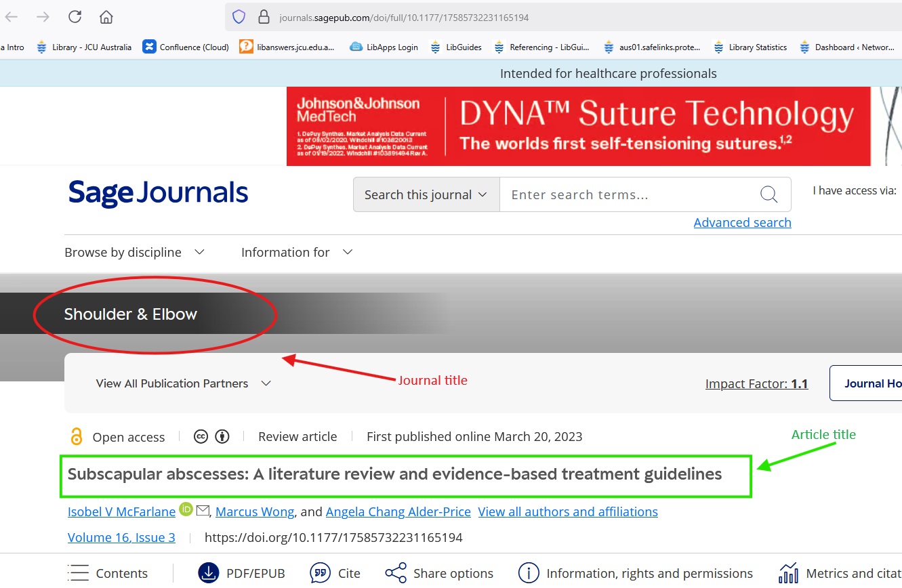Click the search magnifying glass icon
This screenshot has width=902, height=588.
[x=768, y=195]
